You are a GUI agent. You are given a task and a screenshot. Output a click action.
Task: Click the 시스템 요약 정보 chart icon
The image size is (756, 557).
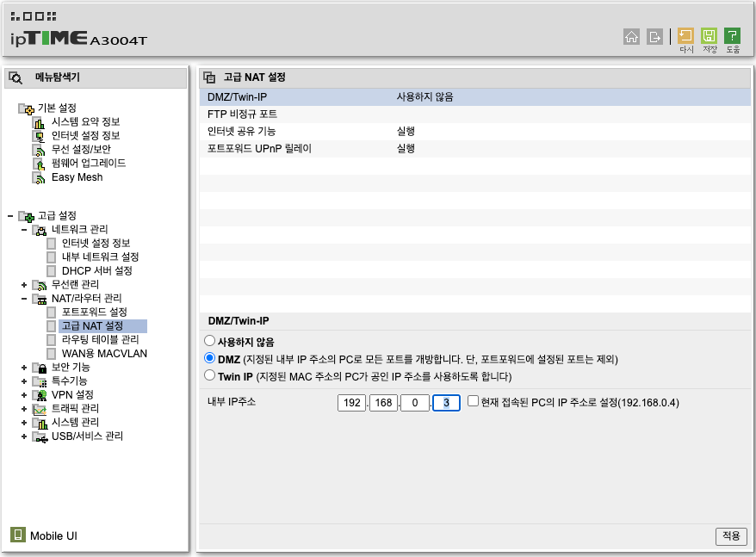click(x=39, y=122)
